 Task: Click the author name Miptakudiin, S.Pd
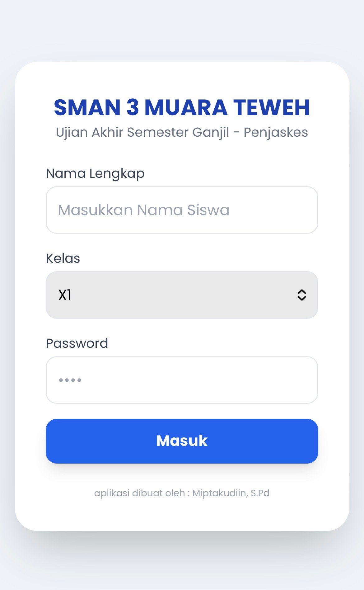[x=231, y=493]
